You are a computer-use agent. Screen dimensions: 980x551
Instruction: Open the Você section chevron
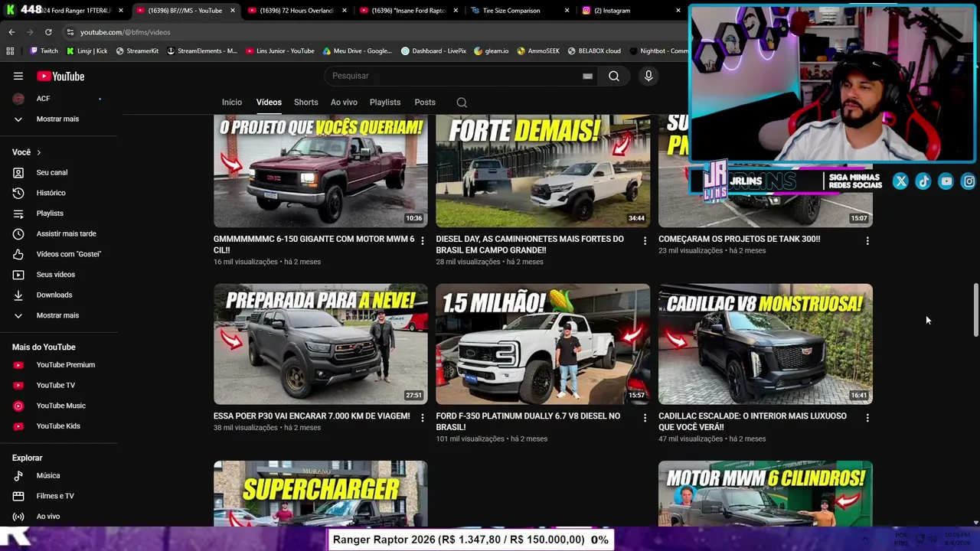pyautogui.click(x=38, y=152)
